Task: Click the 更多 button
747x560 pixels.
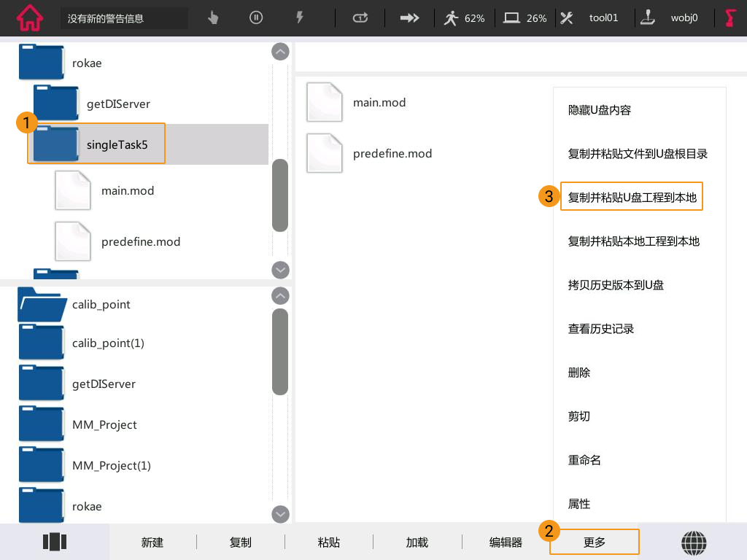Action: (595, 542)
